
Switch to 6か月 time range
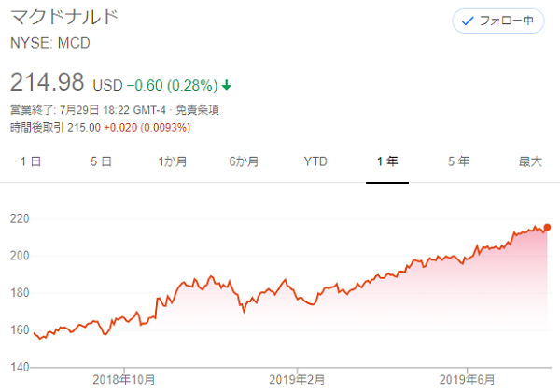pyautogui.click(x=244, y=161)
